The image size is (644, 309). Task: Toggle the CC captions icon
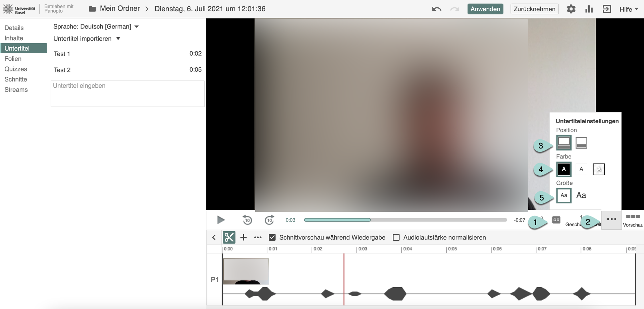click(x=556, y=220)
